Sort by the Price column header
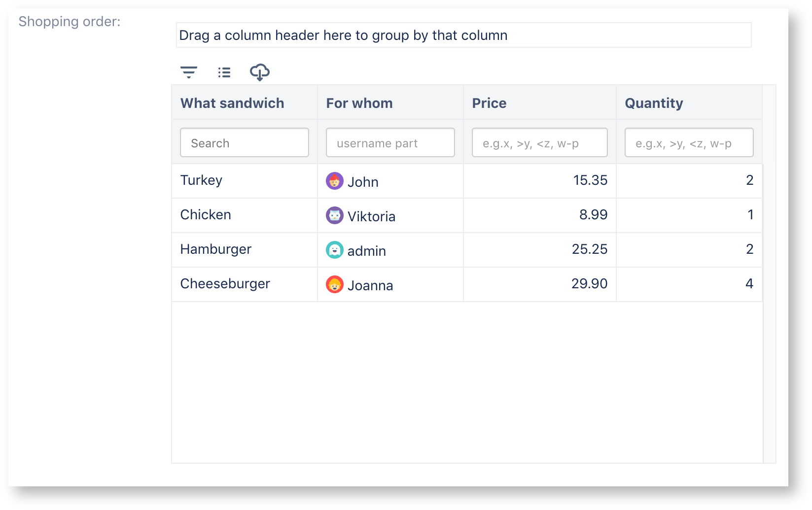The image size is (812, 510). point(489,103)
